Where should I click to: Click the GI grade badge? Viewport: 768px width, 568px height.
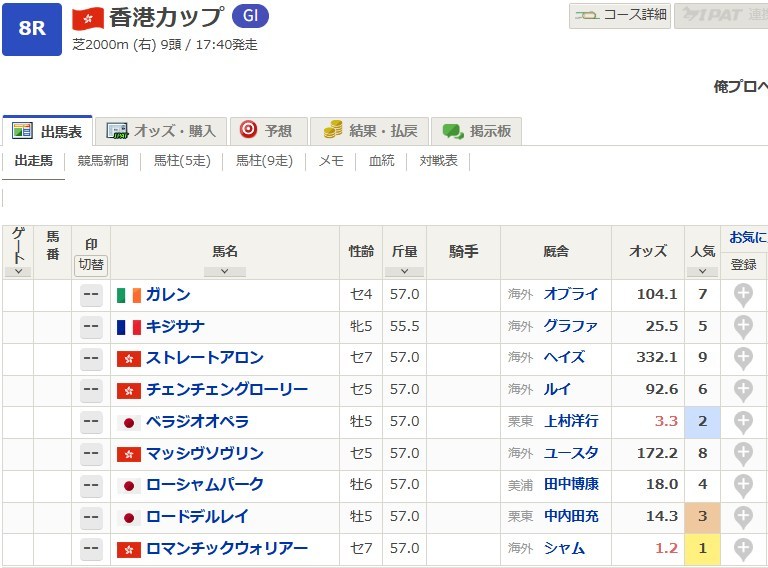(249, 17)
